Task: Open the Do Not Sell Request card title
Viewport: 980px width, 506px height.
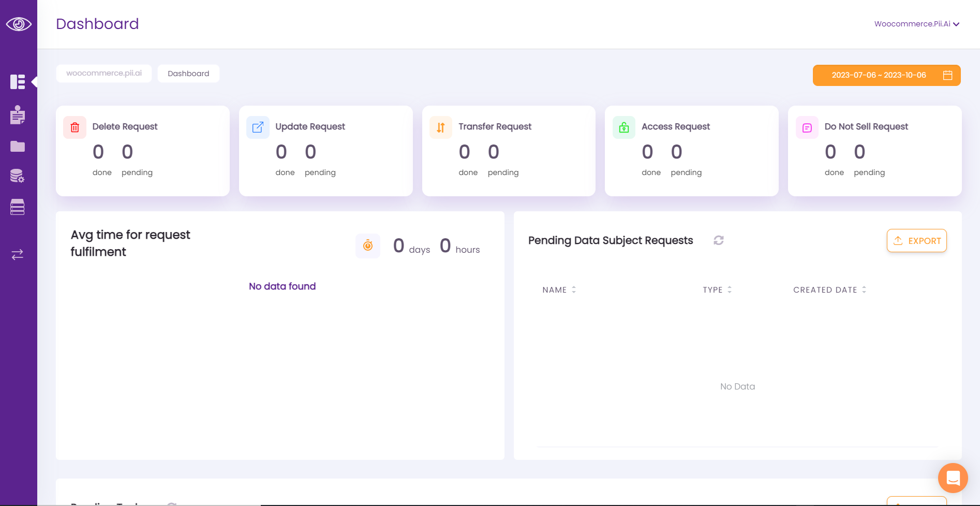Action: click(x=866, y=126)
